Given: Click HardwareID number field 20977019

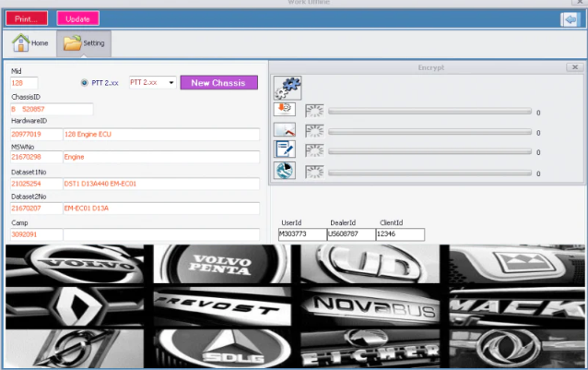Looking at the screenshot, I should coord(36,134).
